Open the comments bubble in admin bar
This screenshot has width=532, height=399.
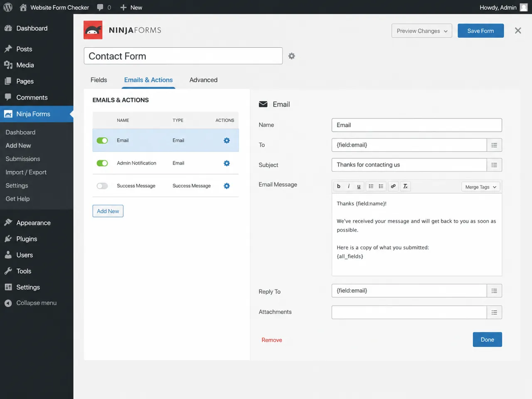pos(100,7)
